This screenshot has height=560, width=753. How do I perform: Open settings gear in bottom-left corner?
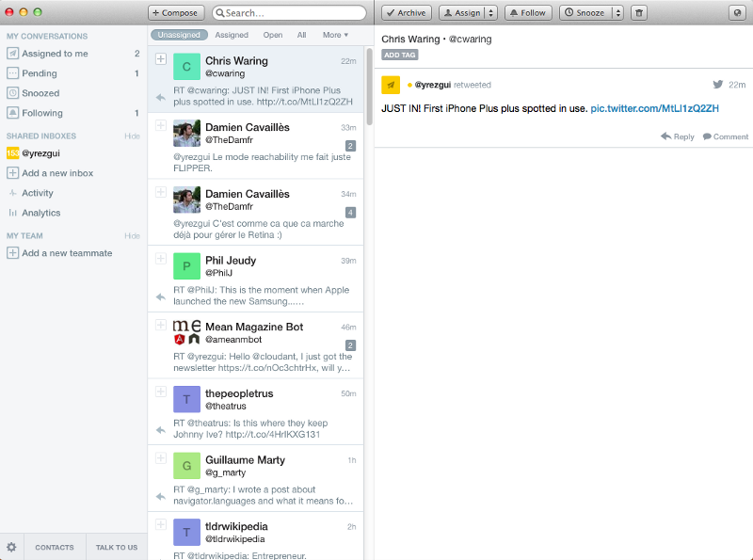pyautogui.click(x=12, y=547)
